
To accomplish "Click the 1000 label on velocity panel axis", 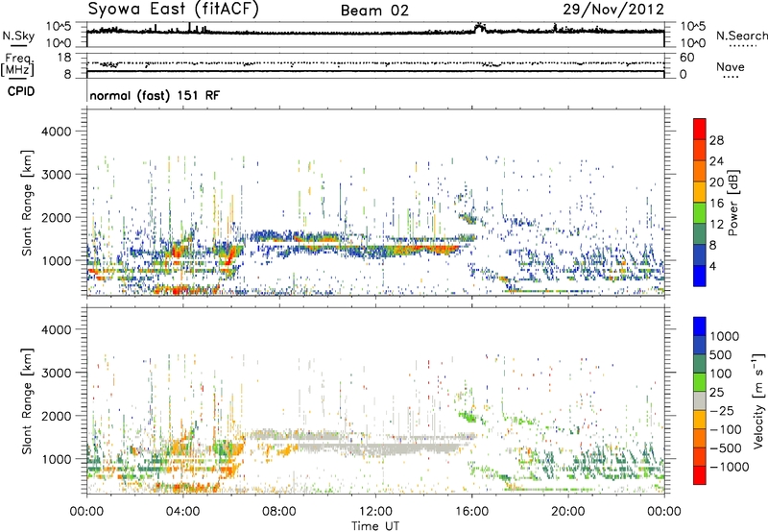I will (57, 460).
